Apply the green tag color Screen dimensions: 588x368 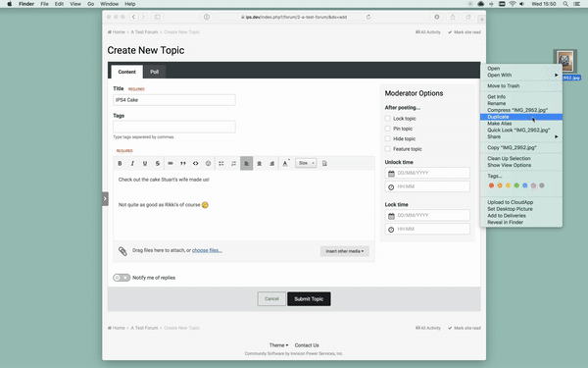(x=516, y=185)
